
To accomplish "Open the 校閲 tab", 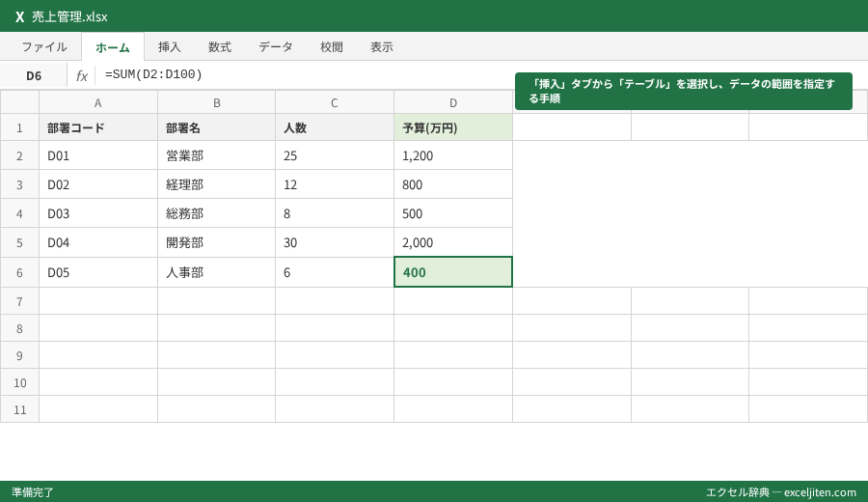I will point(332,47).
